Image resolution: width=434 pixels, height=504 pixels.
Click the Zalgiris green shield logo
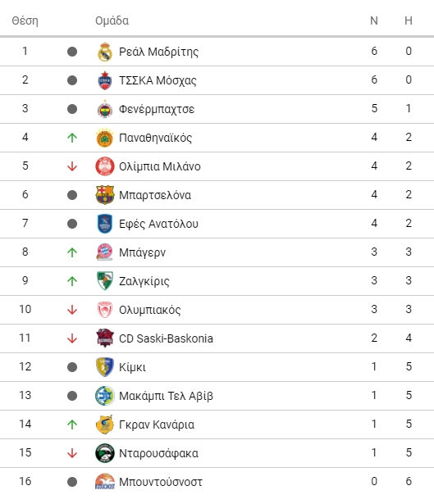coord(104,280)
